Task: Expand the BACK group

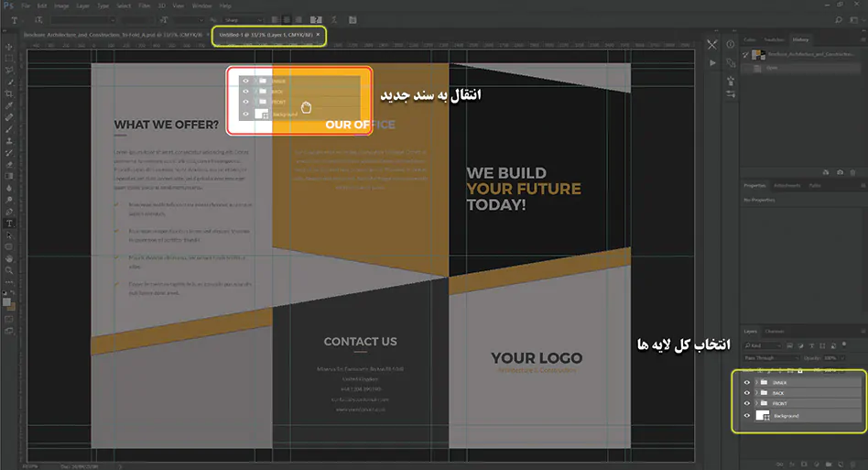Action: (756, 393)
